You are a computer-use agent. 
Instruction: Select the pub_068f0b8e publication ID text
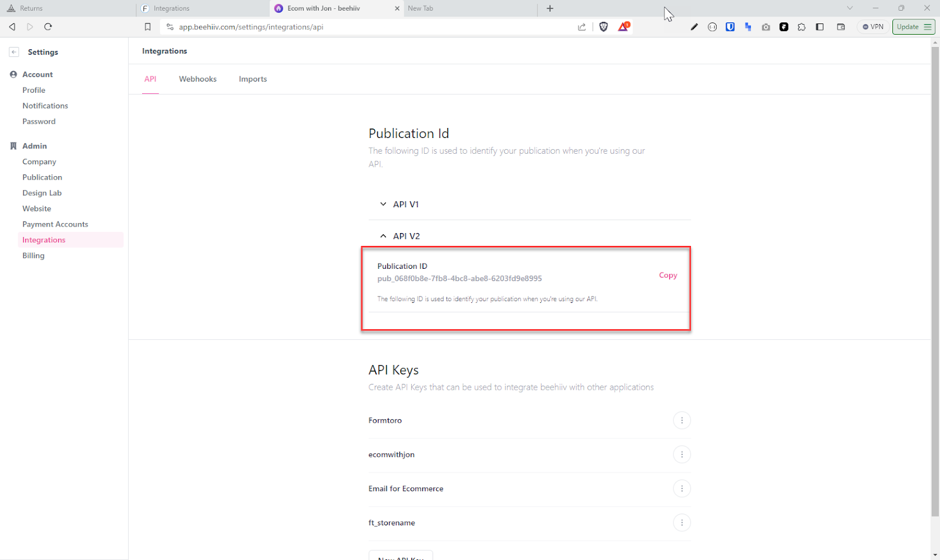pyautogui.click(x=459, y=279)
